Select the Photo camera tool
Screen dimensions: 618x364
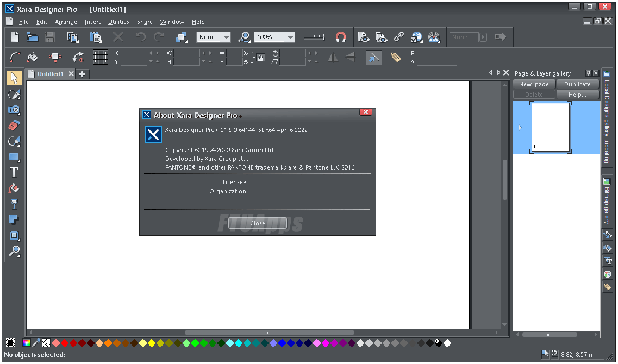[x=14, y=110]
